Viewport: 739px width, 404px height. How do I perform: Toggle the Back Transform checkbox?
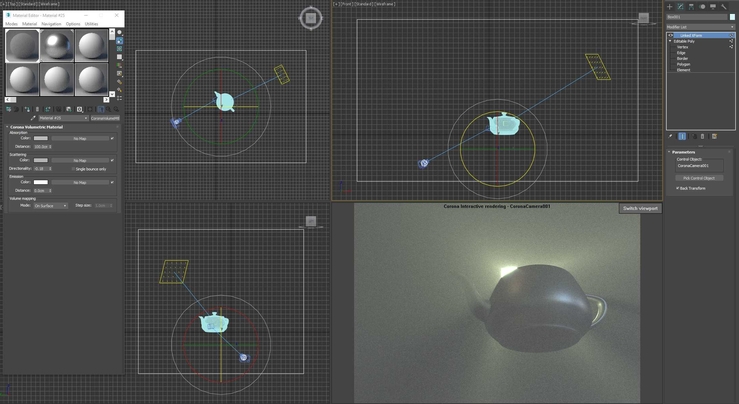[678, 188]
